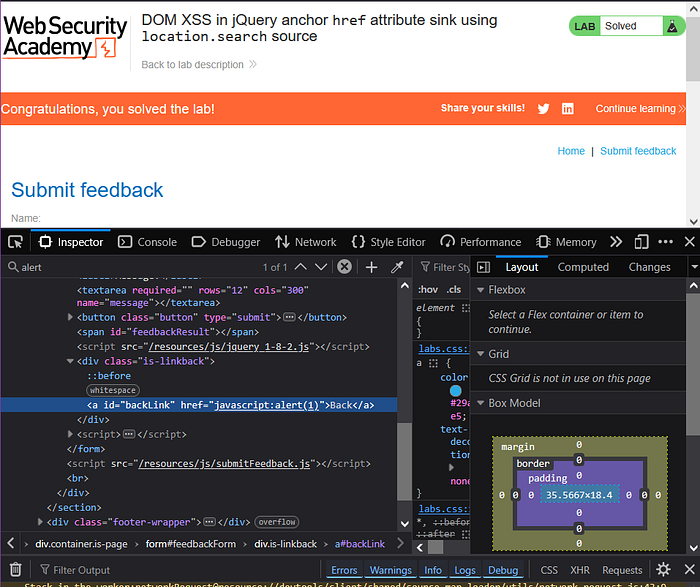This screenshot has height=587, width=700.
Task: Click the Filter Styles field
Action: [445, 267]
